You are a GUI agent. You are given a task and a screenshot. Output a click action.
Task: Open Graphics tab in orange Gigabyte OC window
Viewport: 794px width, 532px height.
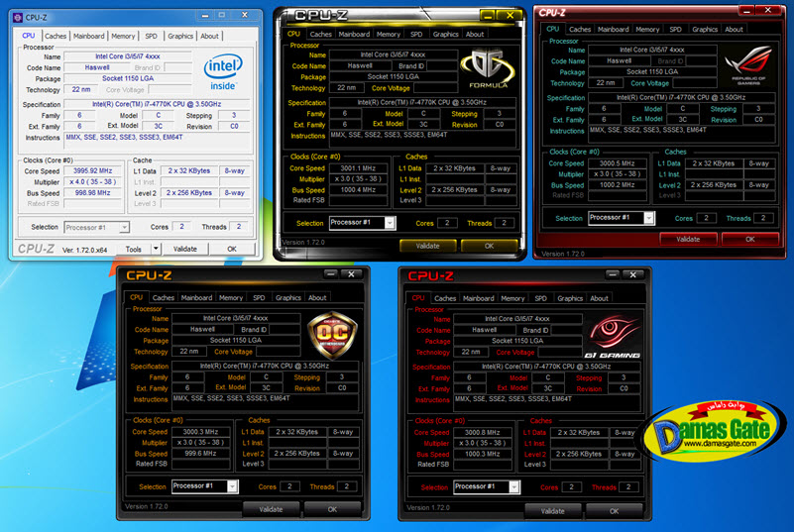pyautogui.click(x=288, y=297)
